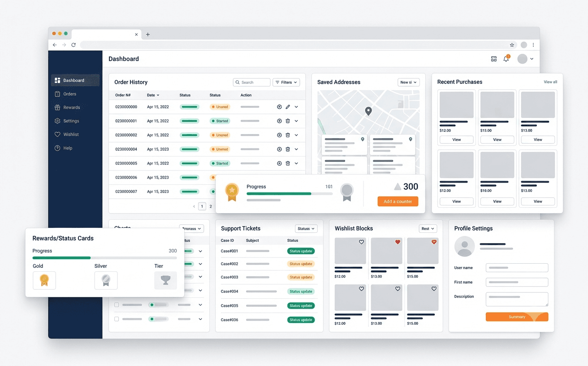
Task: Delete order 0230000002 with the trash icon
Action: pos(288,135)
